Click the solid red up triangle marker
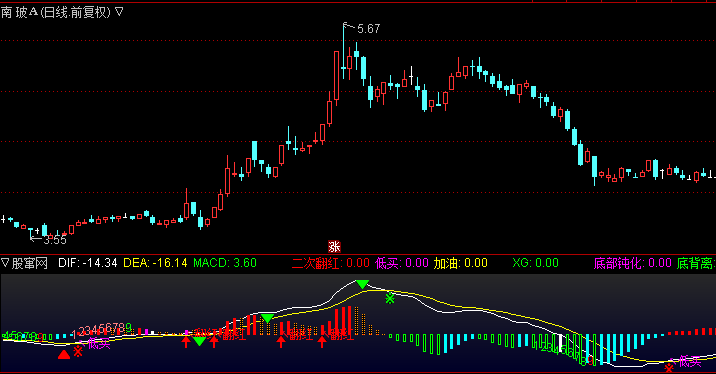This screenshot has height=374, width=716. pos(64,354)
